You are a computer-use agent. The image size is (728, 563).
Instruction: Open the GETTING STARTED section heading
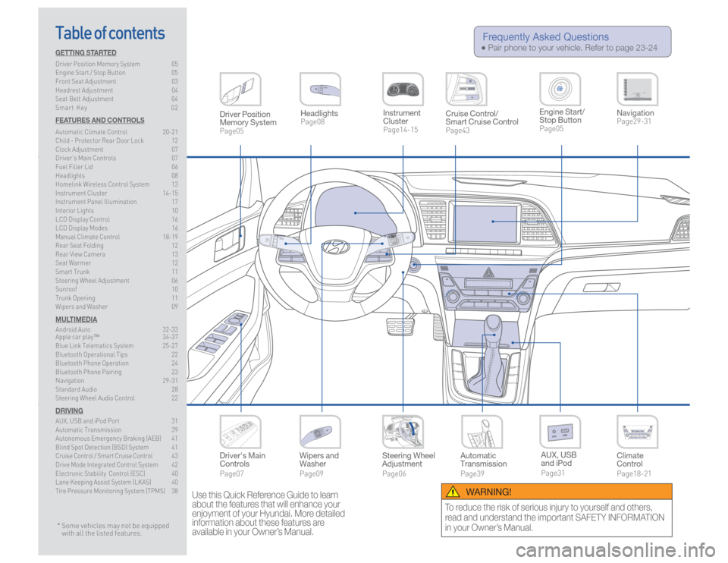[86, 52]
